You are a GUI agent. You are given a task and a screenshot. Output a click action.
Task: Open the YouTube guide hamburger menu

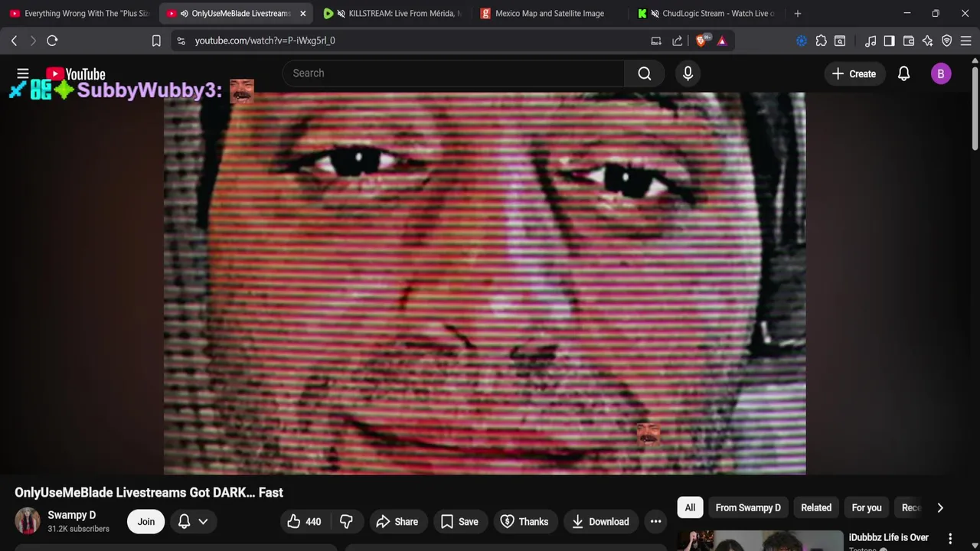22,73
